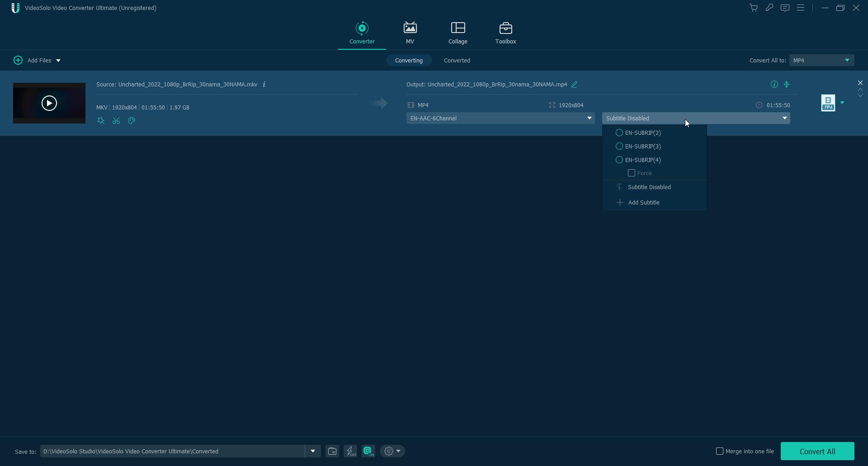Open the Toolbox tab
868x466 pixels.
(505, 33)
